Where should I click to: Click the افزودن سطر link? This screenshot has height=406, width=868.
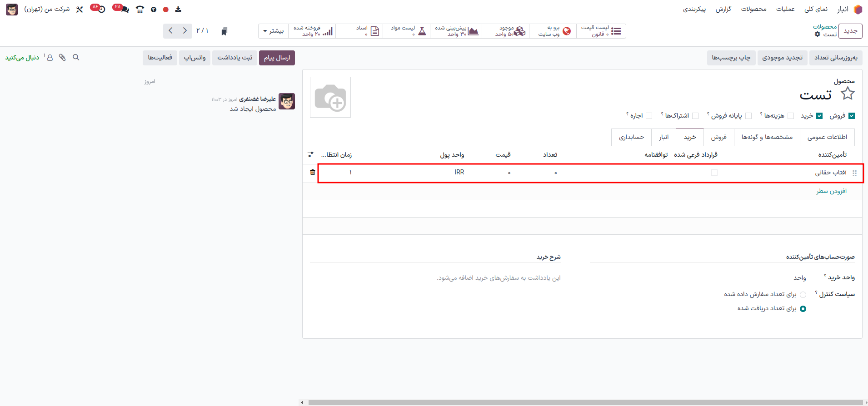click(831, 191)
